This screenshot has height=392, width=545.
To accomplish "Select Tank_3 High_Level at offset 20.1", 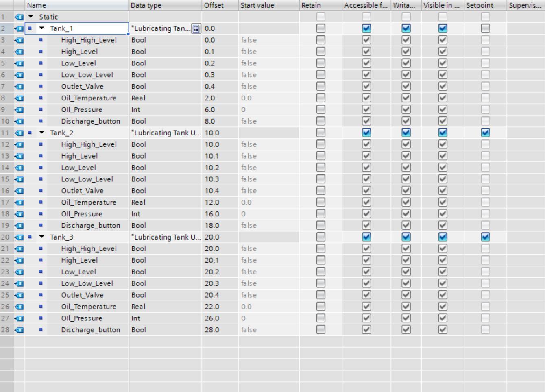I will pyautogui.click(x=79, y=260).
